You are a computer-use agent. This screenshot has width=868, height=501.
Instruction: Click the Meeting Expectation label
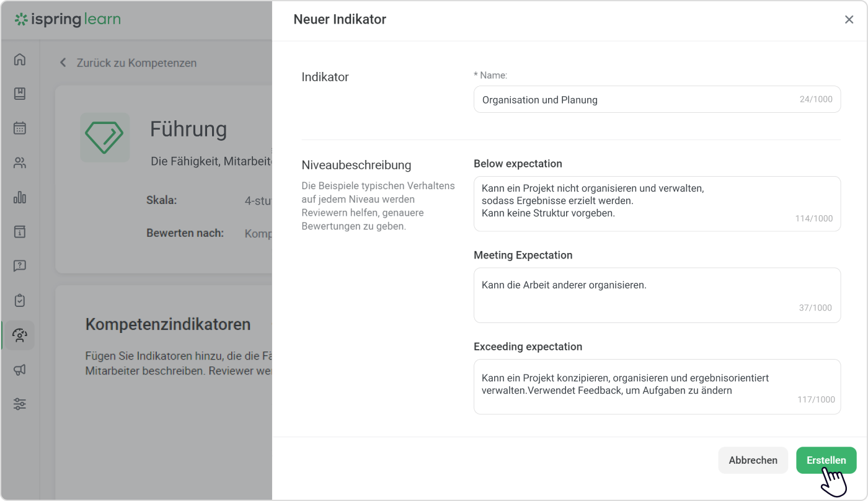523,255
